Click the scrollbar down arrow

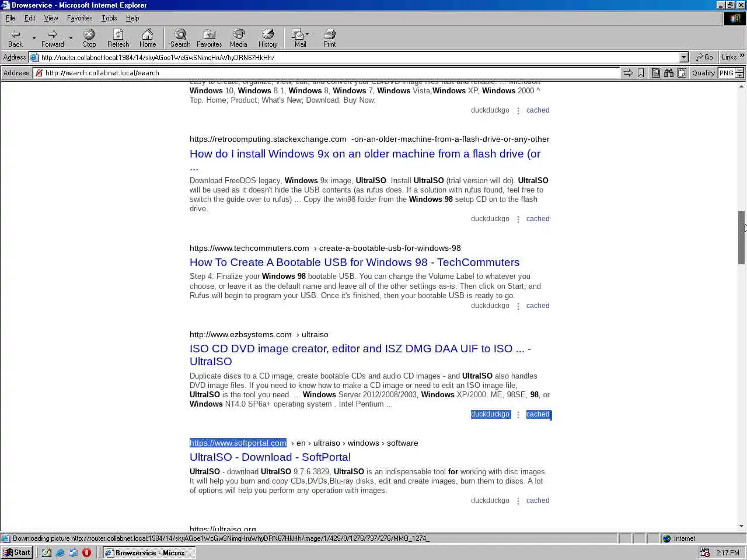click(x=742, y=526)
